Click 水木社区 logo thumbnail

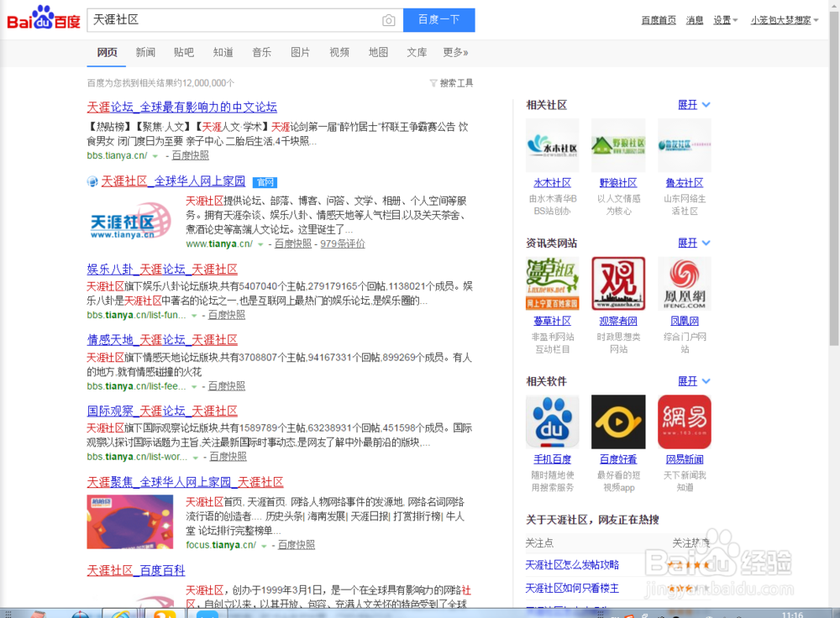pyautogui.click(x=553, y=145)
